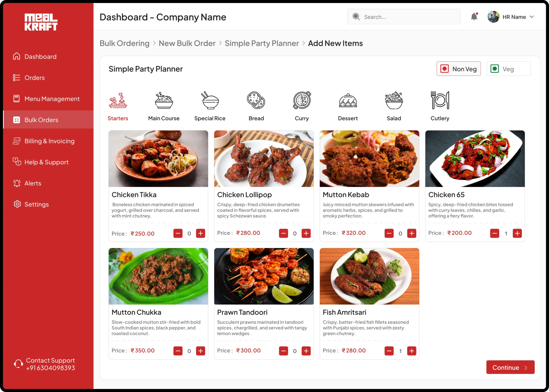Add one Fish Amritsari with plus
This screenshot has height=392, width=549.
(412, 351)
